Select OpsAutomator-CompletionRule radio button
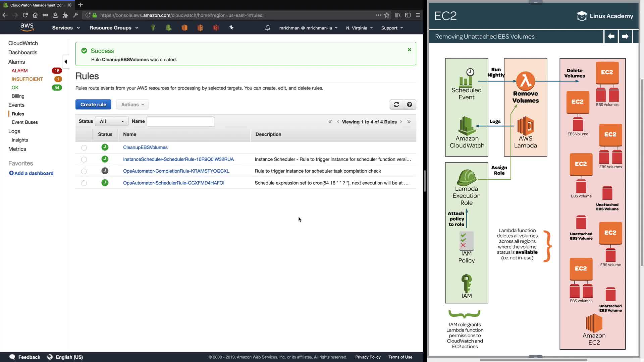Viewport: 644px width, 362px height. pos(84,171)
